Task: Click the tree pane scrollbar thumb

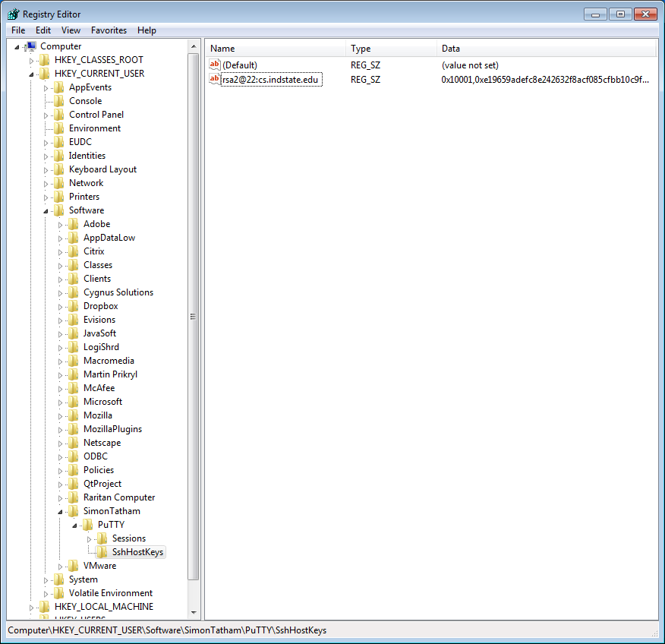Action: click(194, 317)
